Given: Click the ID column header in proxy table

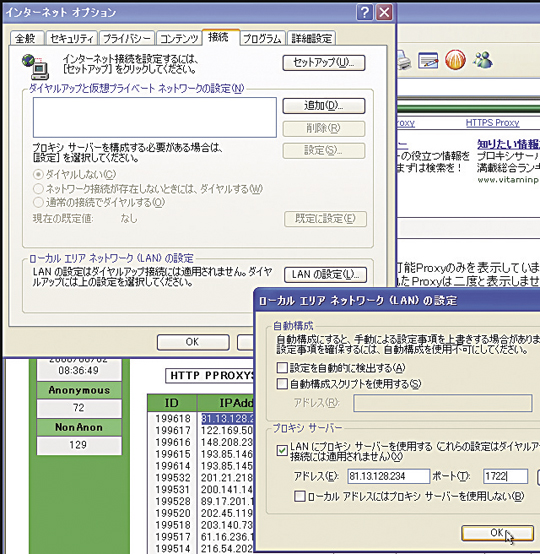Looking at the screenshot, I should pyautogui.click(x=172, y=403).
